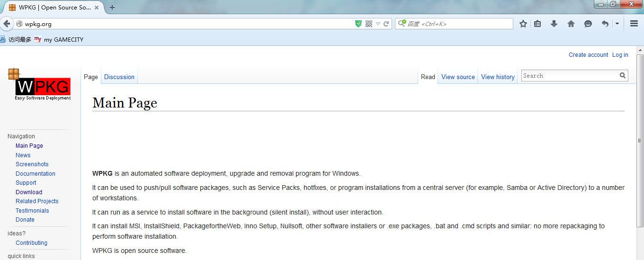Switch to the Page tab
Image resolution: width=644 pixels, height=260 pixels.
point(91,77)
